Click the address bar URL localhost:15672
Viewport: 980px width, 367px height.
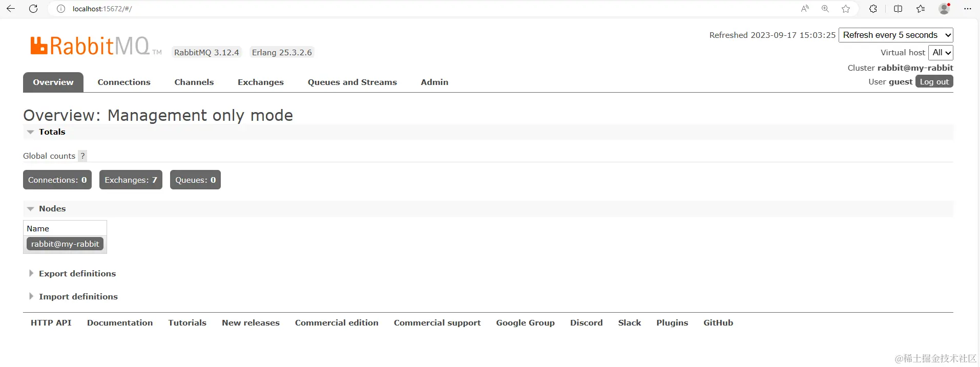tap(102, 9)
